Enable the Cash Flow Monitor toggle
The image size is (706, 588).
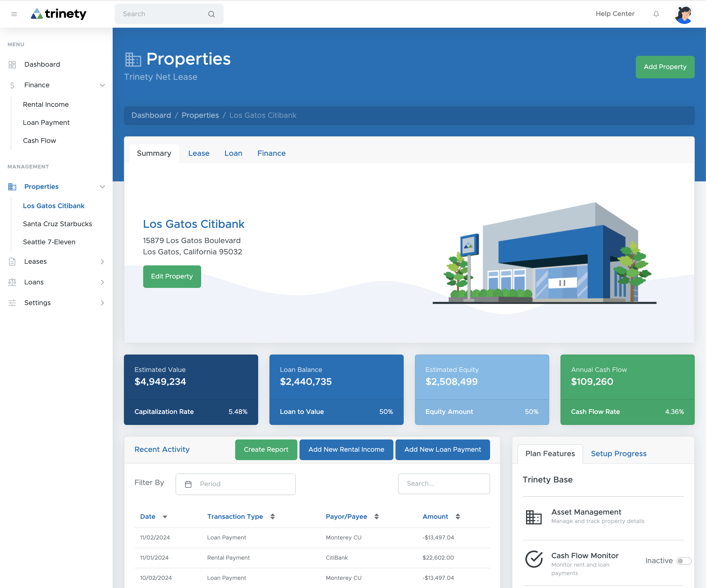pos(684,561)
